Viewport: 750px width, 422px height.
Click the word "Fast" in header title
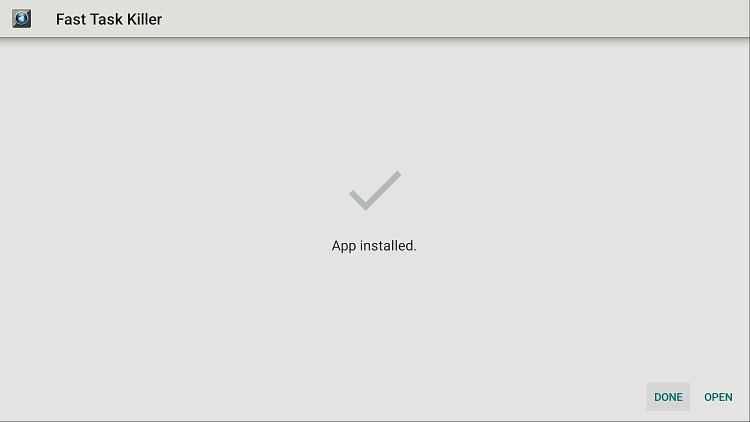coord(71,19)
